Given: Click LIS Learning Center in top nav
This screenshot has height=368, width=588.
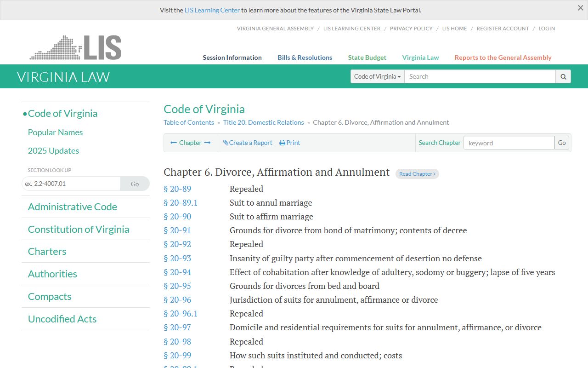Looking at the screenshot, I should [352, 29].
